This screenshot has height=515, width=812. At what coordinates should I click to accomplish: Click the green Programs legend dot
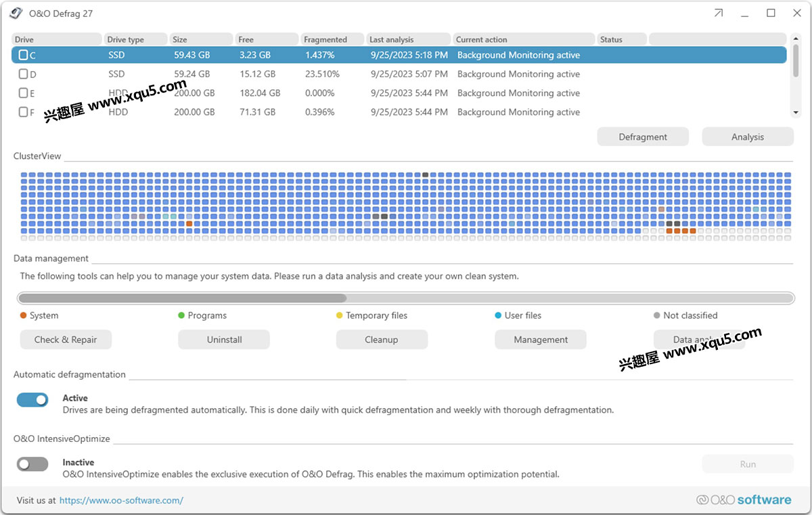(181, 315)
